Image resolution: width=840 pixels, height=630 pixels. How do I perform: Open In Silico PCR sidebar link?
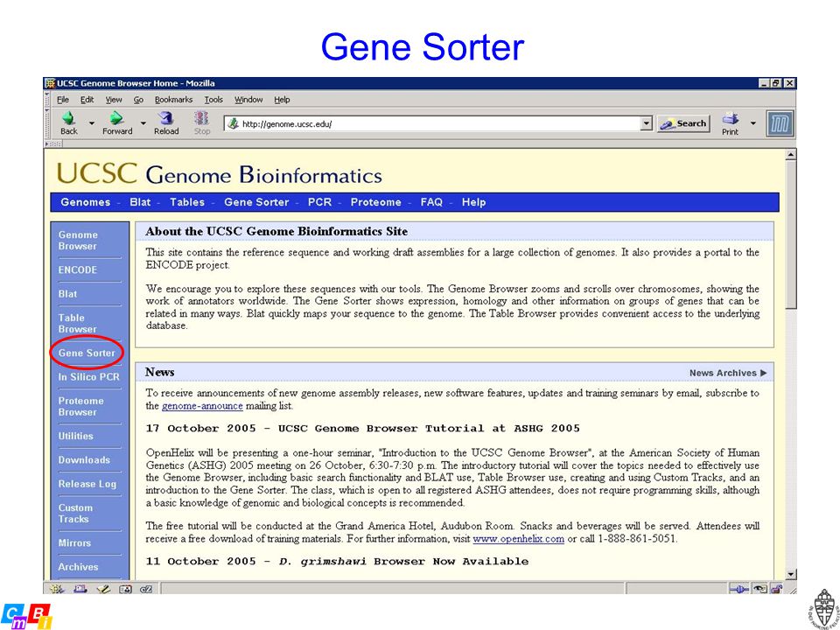(89, 376)
